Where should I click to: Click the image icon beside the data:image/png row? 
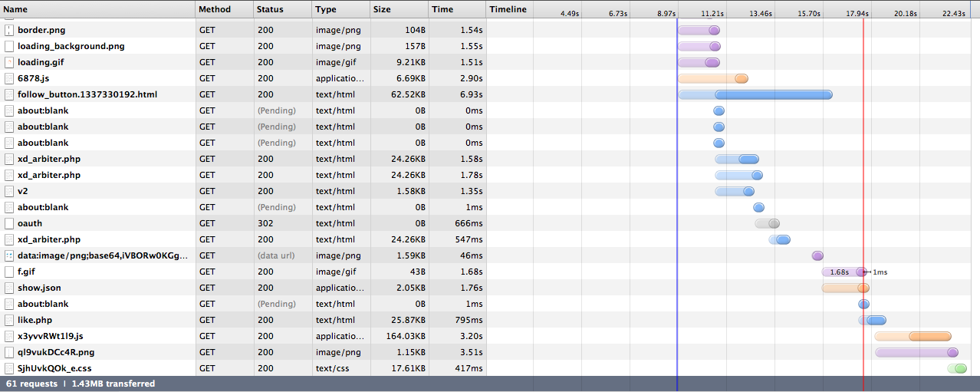pos(9,255)
